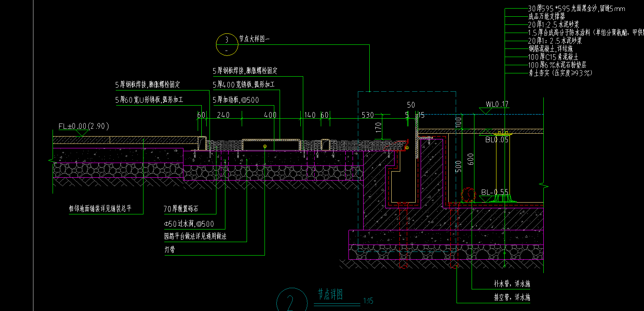Select the '补水管,详水施' pipe note

point(512,284)
